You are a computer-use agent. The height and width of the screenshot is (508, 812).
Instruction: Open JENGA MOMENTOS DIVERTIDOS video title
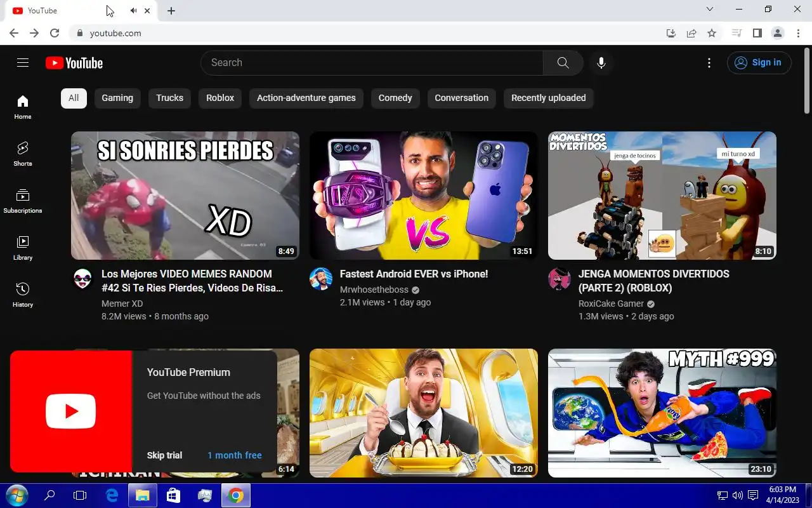[653, 281]
